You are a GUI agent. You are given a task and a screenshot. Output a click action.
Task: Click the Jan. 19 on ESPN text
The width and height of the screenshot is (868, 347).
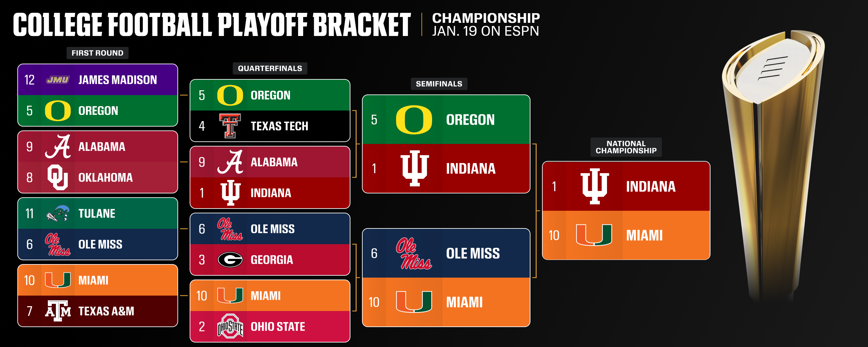pos(485,31)
